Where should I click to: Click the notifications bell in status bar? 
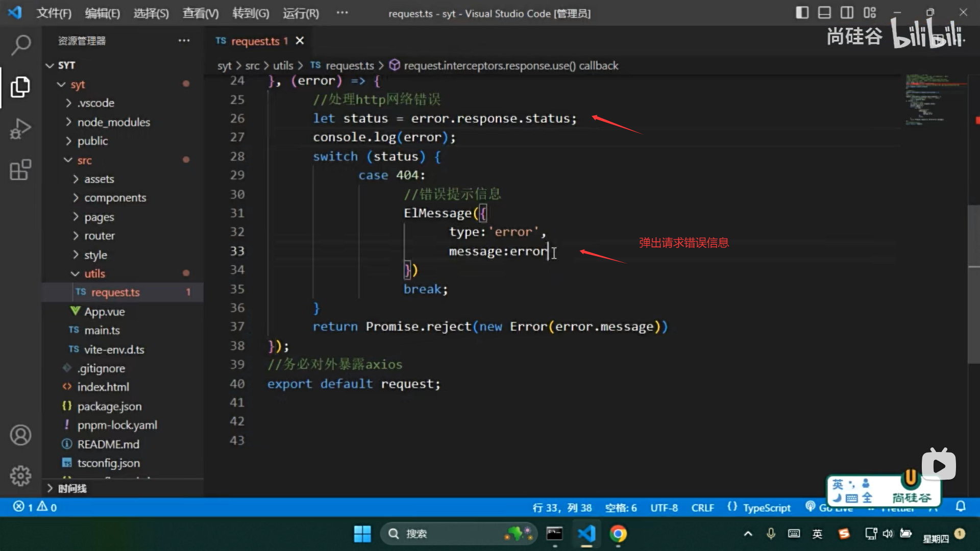click(961, 507)
